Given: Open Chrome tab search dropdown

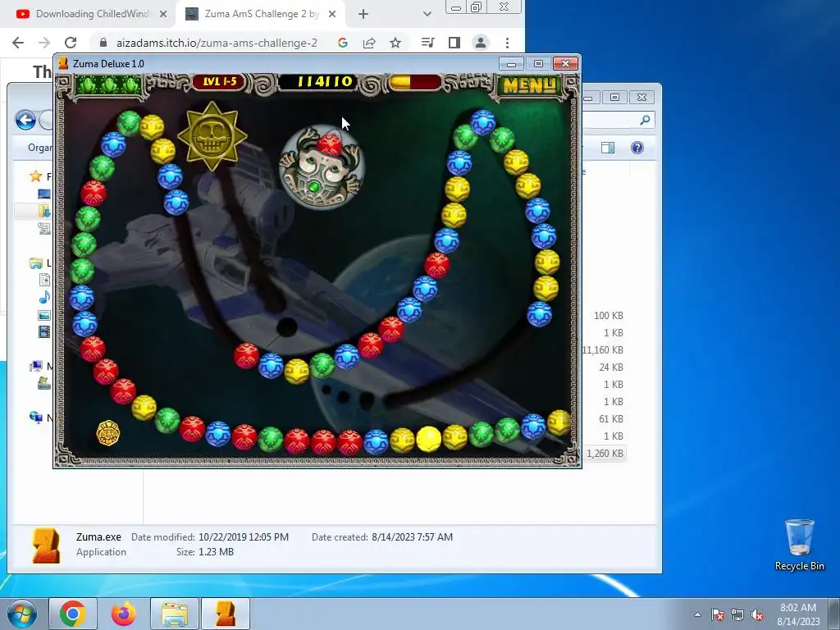Looking at the screenshot, I should 427,14.
